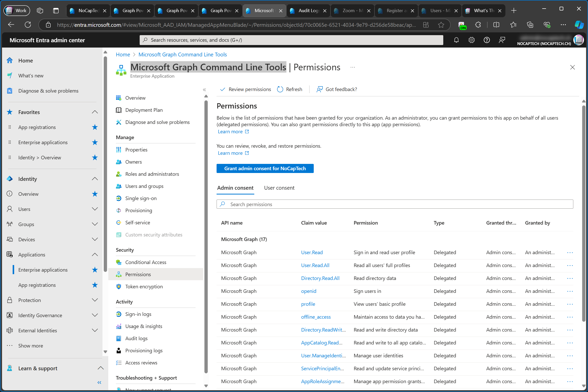Click Got feedback?
Image resolution: width=588 pixels, height=392 pixels.
click(x=337, y=89)
